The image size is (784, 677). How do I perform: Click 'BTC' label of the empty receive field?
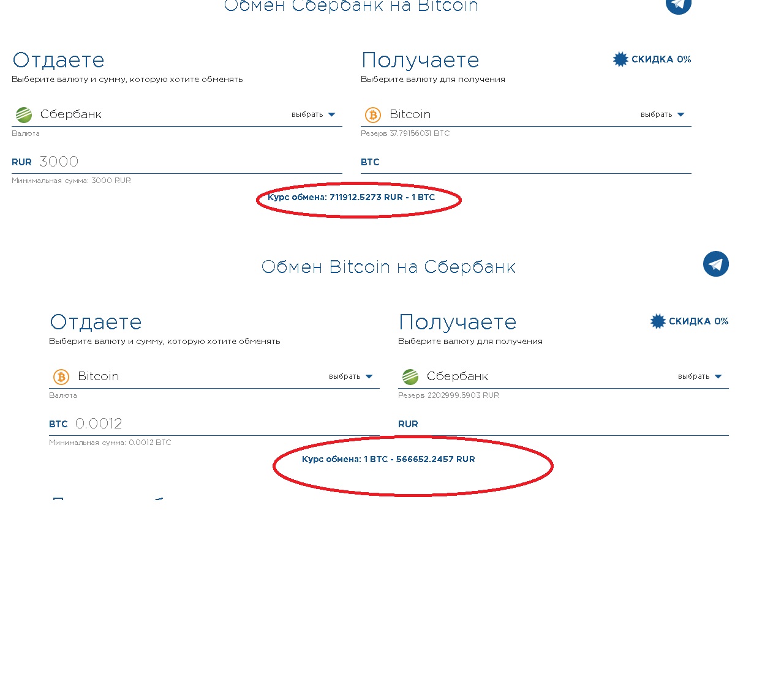(370, 162)
